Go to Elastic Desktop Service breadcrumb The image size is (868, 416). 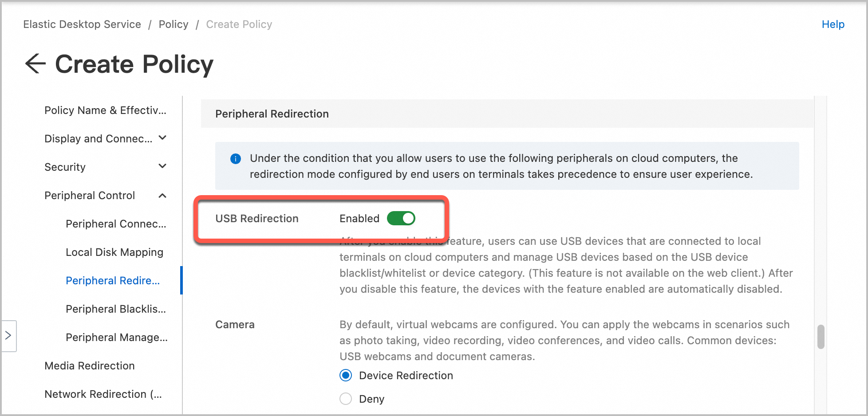click(x=82, y=24)
